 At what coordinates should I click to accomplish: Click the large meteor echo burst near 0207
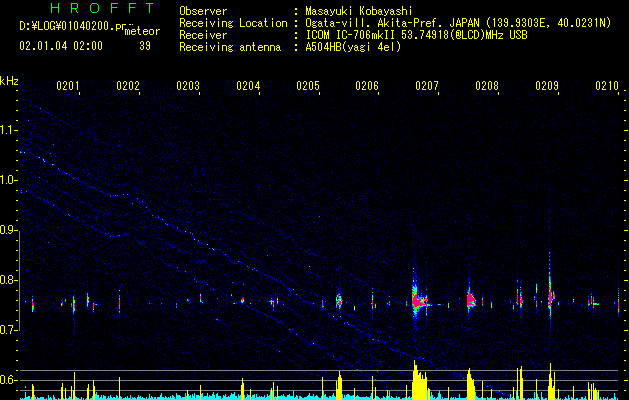[x=418, y=300]
